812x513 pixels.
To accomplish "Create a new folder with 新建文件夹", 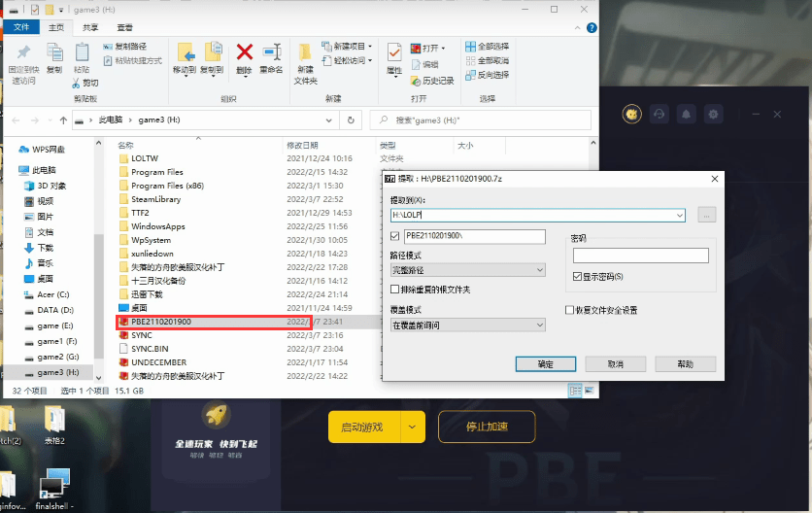I will pos(306,63).
